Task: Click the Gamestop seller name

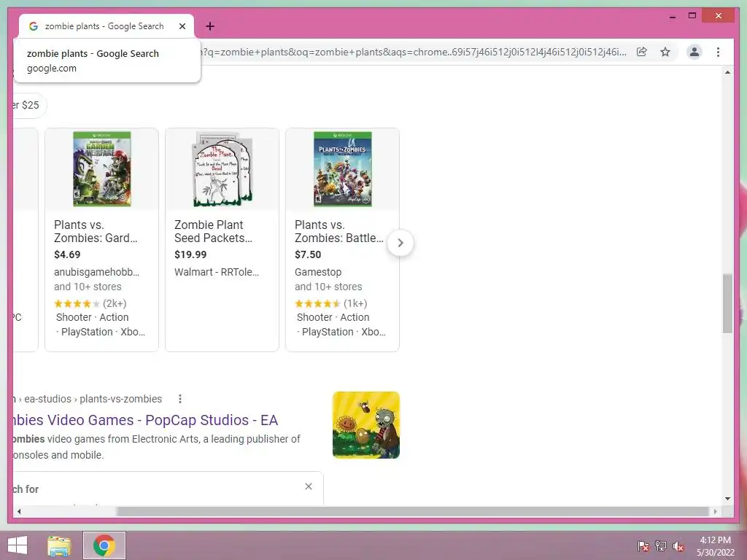Action: click(x=318, y=272)
